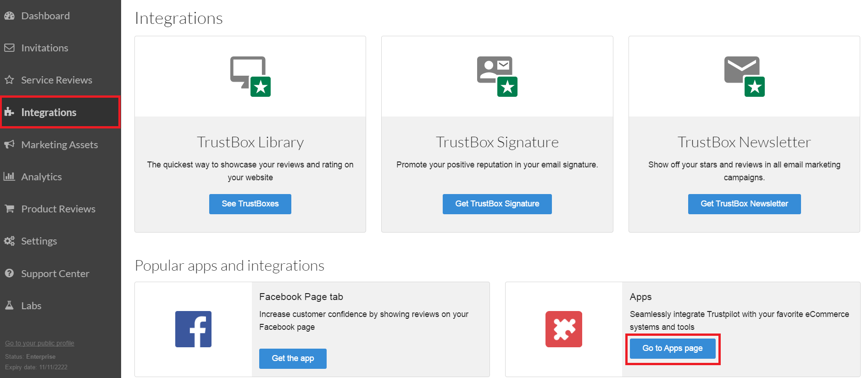Click the red Apps puzzle icon

pyautogui.click(x=564, y=329)
